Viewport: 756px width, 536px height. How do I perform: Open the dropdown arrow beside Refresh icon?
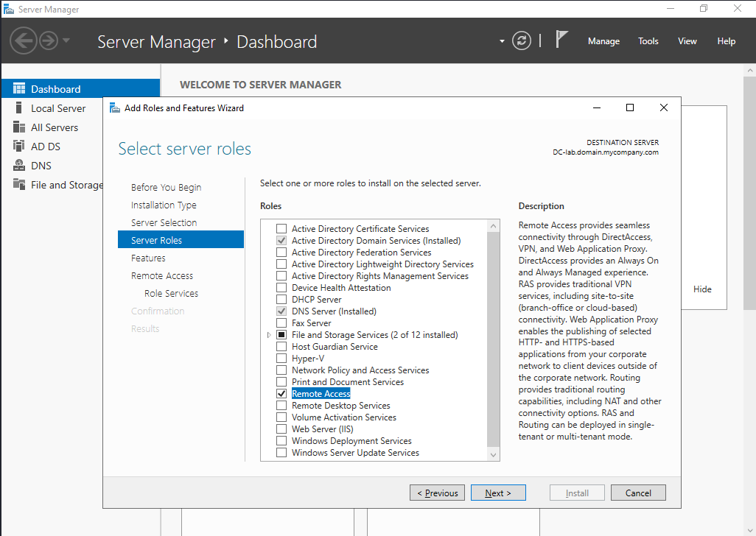pos(502,41)
